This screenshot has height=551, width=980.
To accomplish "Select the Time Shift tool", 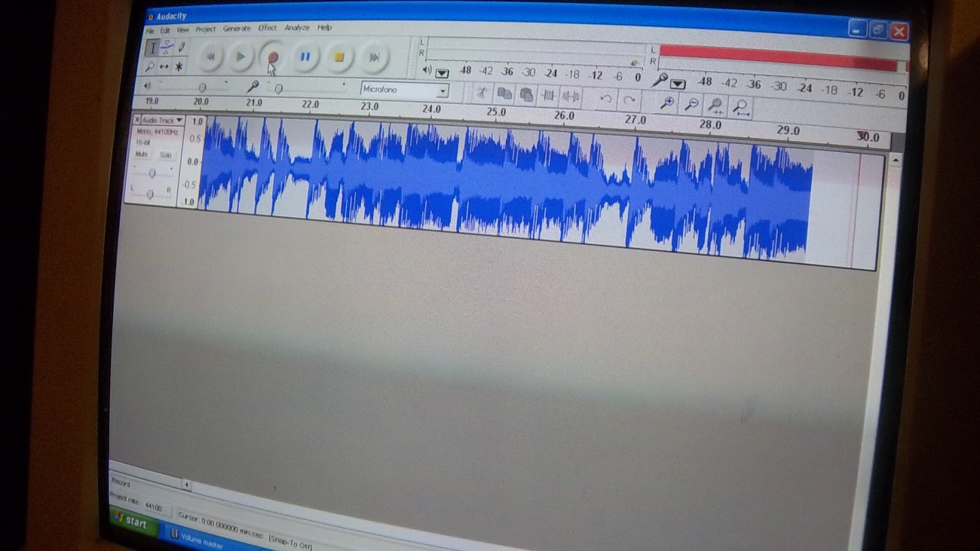I will tap(164, 66).
